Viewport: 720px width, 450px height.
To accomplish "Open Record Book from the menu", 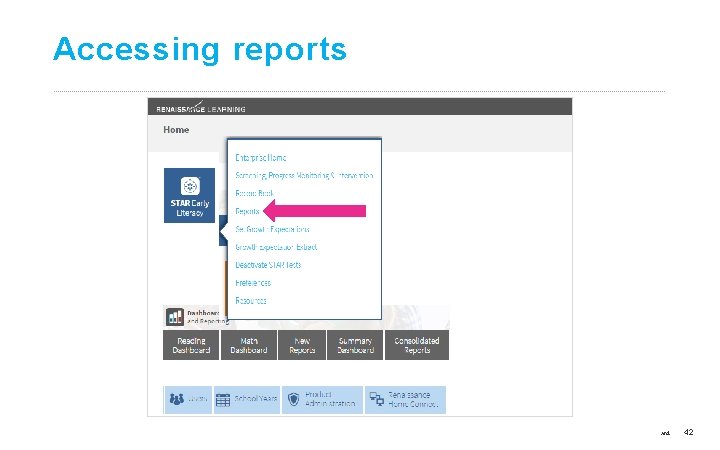I will [254, 193].
